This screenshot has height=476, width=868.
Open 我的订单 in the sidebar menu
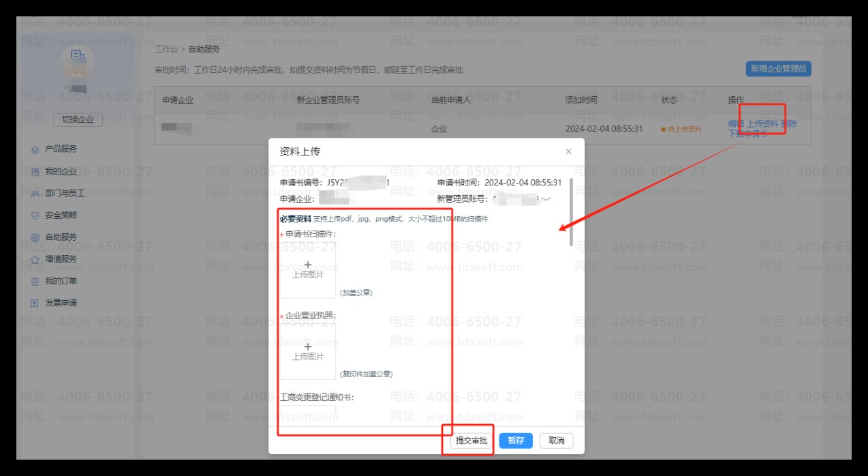click(x=61, y=281)
